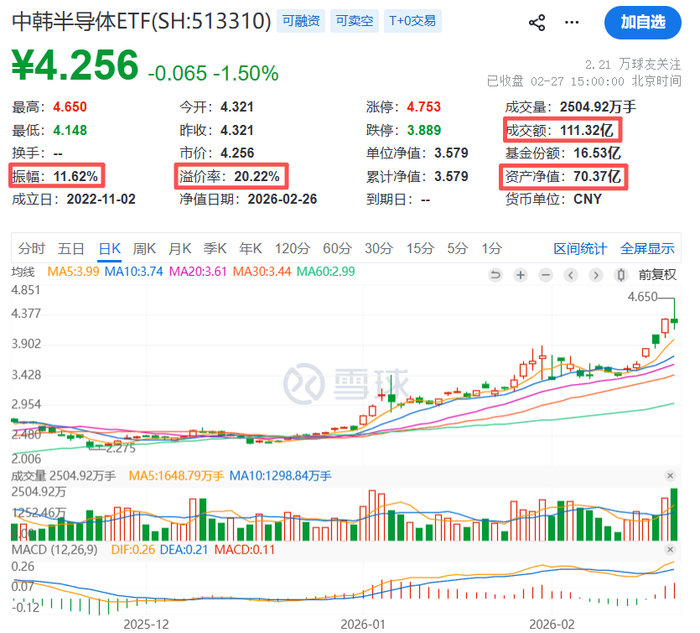
Task: Switch to the 5分 interval tab
Action: 457,248
